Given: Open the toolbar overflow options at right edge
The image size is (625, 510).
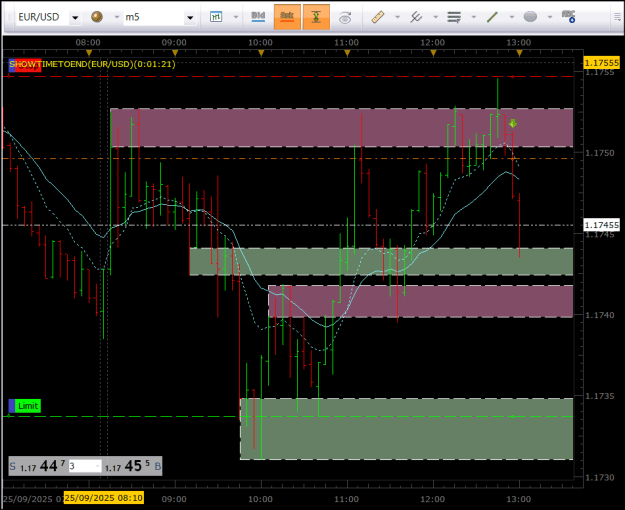Looking at the screenshot, I should click(617, 17).
